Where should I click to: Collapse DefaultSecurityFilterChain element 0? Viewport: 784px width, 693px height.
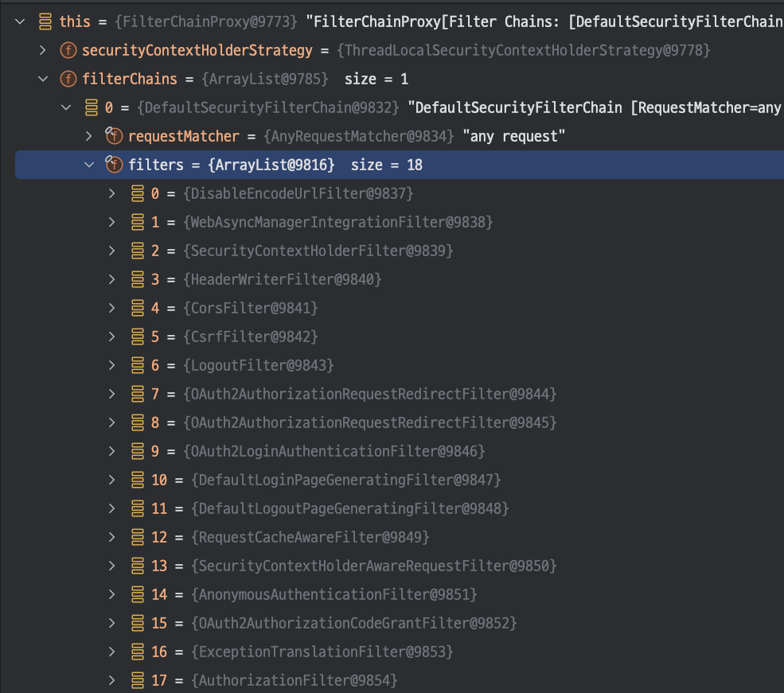click(x=66, y=107)
